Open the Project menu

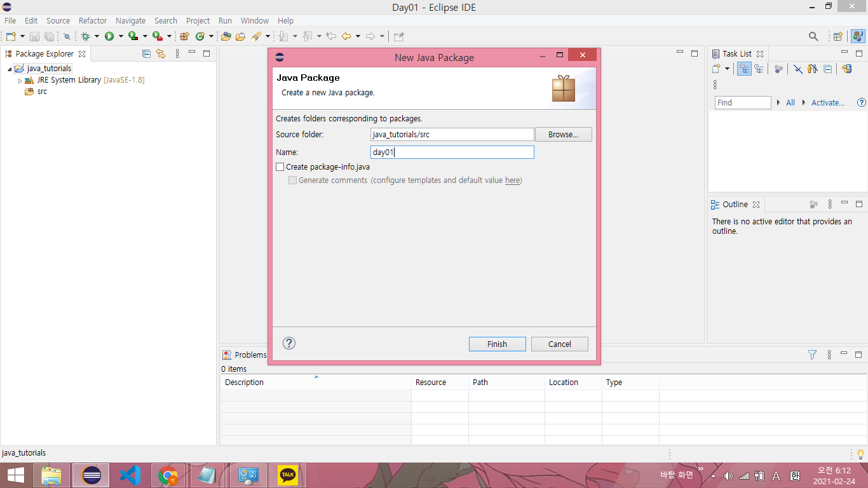[198, 20]
